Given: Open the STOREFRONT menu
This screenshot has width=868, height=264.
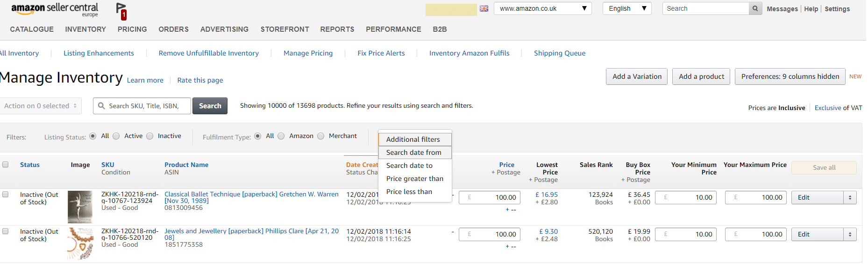Looking at the screenshot, I should (x=285, y=29).
